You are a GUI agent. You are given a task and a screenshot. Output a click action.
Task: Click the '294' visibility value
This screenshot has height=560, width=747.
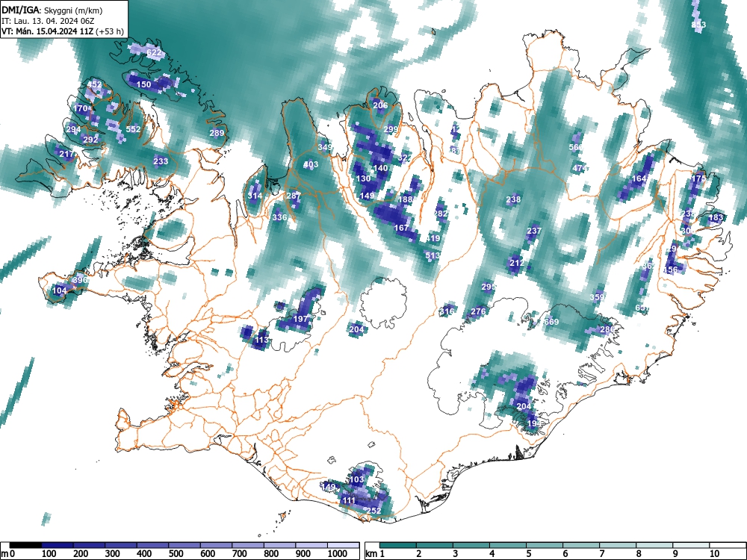coord(73,129)
